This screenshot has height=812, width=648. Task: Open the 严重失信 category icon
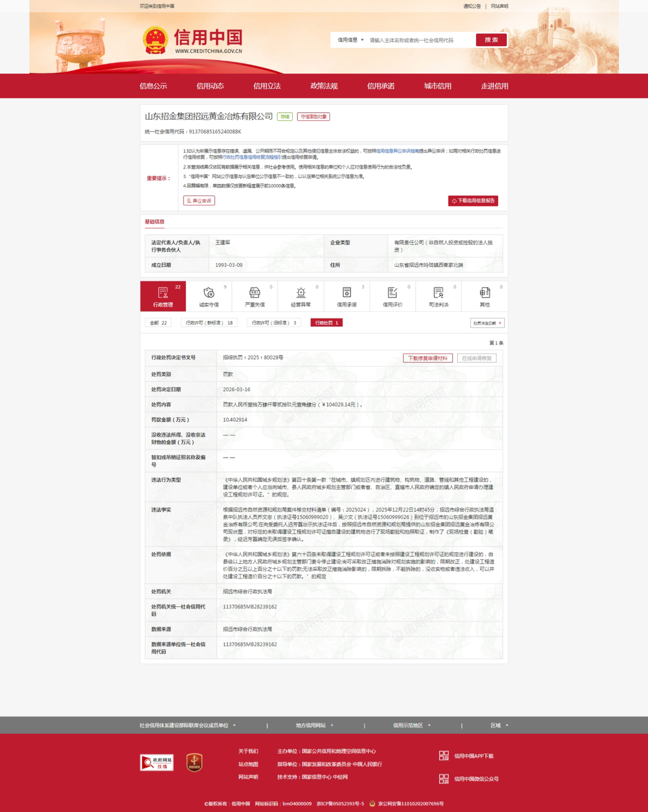pyautogui.click(x=255, y=293)
